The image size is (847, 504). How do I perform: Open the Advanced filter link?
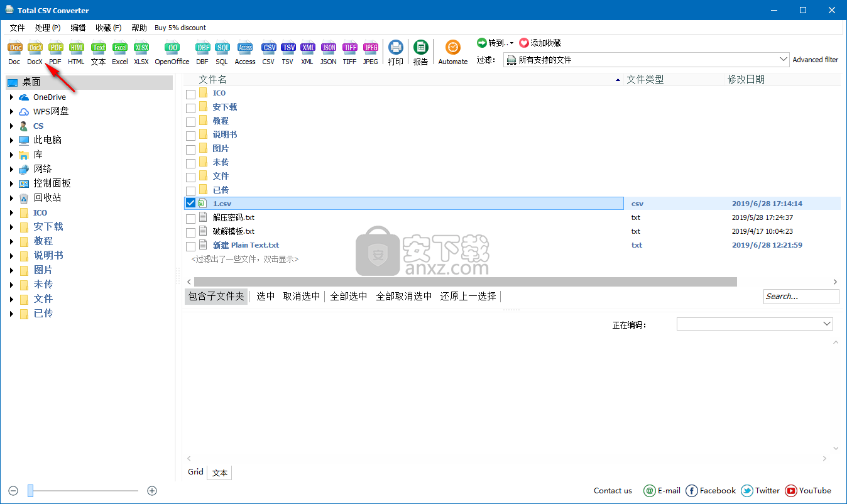[815, 60]
